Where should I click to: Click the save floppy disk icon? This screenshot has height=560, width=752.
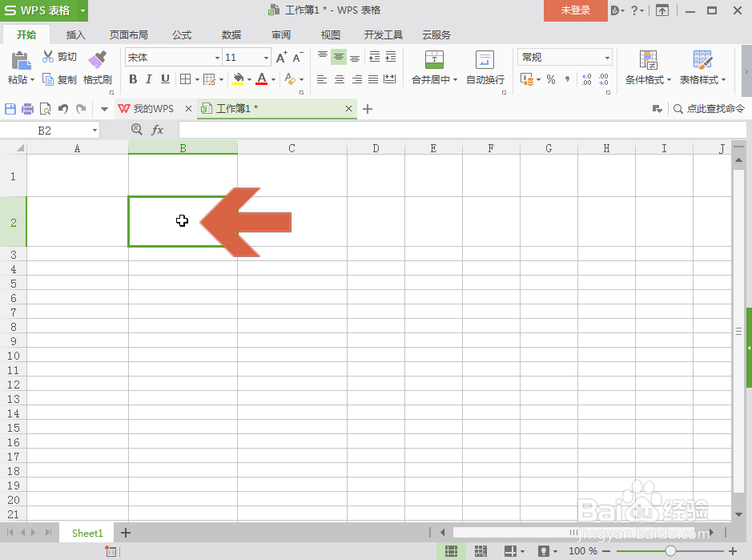coord(10,109)
